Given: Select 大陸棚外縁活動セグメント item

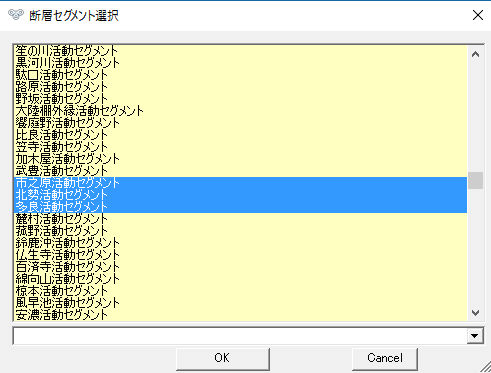Looking at the screenshot, I should click(x=240, y=111).
